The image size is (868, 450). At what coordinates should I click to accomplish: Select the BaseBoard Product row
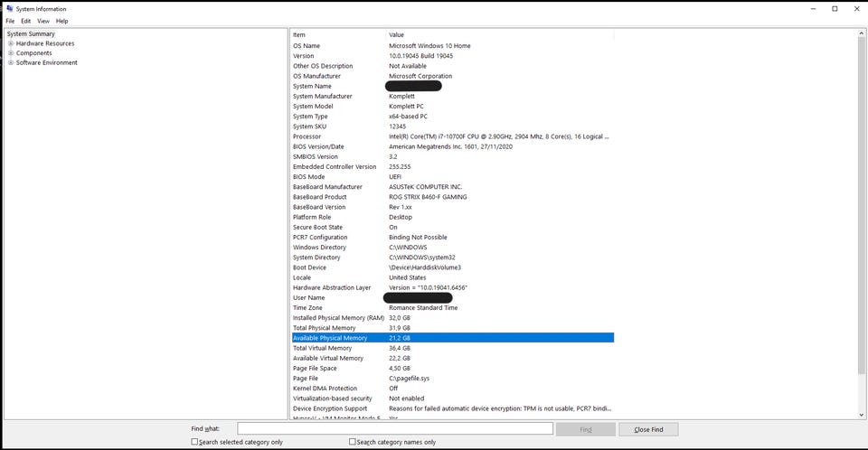click(x=453, y=197)
